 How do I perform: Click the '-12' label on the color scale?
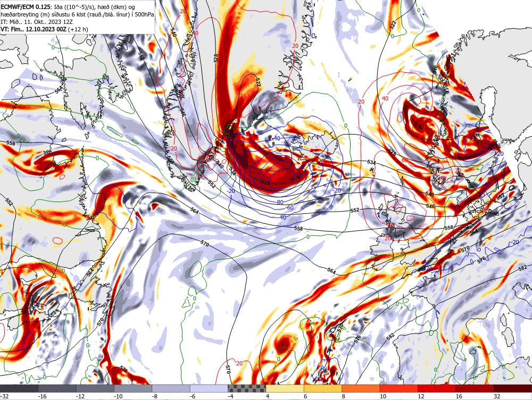[x=80, y=396]
